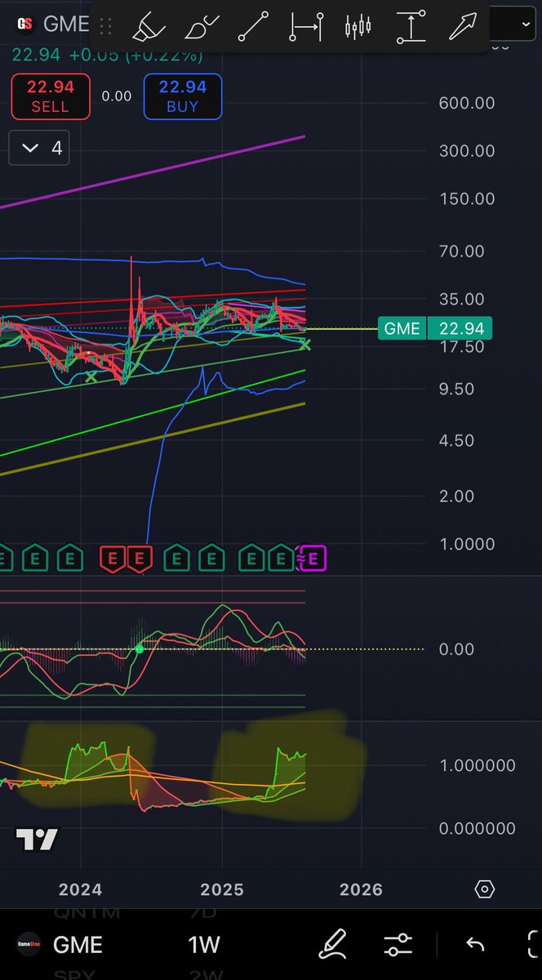The image size is (542, 980).
Task: Tap the purple upcoming earnings E marker
Action: click(314, 559)
